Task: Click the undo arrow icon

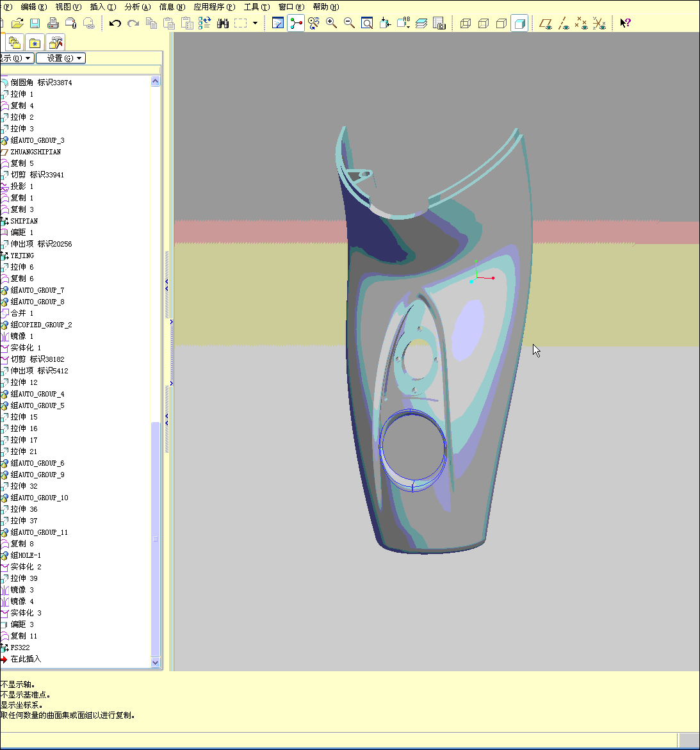Action: 115,23
